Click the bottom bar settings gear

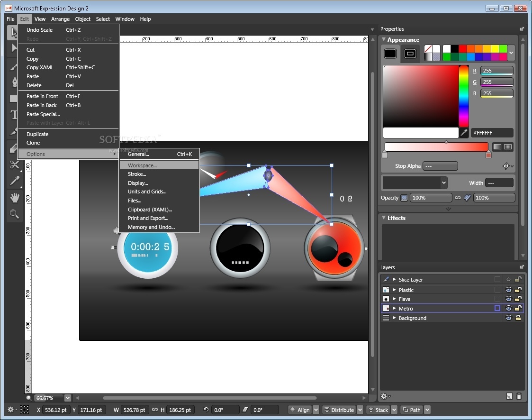tap(11, 410)
